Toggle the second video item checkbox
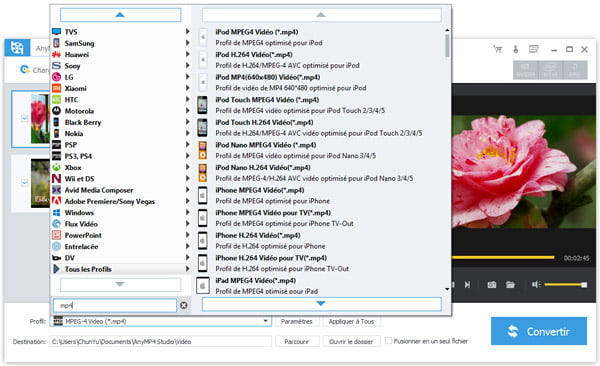This screenshot has width=600, height=366. pos(24,182)
